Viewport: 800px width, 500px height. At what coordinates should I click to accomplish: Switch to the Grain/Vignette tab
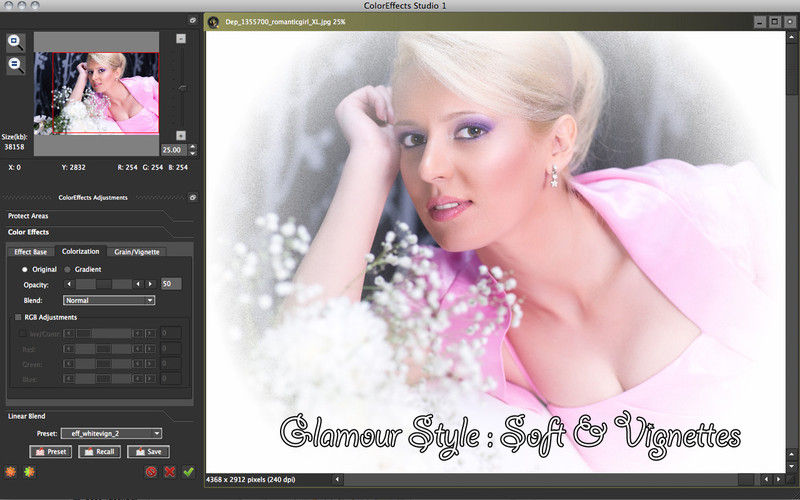tap(137, 252)
